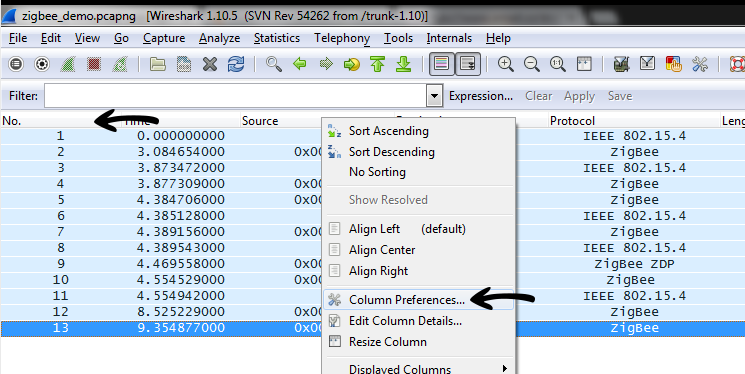The height and width of the screenshot is (374, 745).
Task: Open the Edit menu
Action: pos(51,38)
